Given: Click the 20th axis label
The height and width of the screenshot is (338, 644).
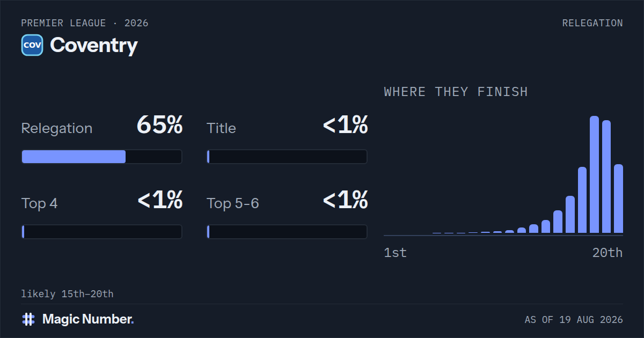Looking at the screenshot, I should 608,253.
